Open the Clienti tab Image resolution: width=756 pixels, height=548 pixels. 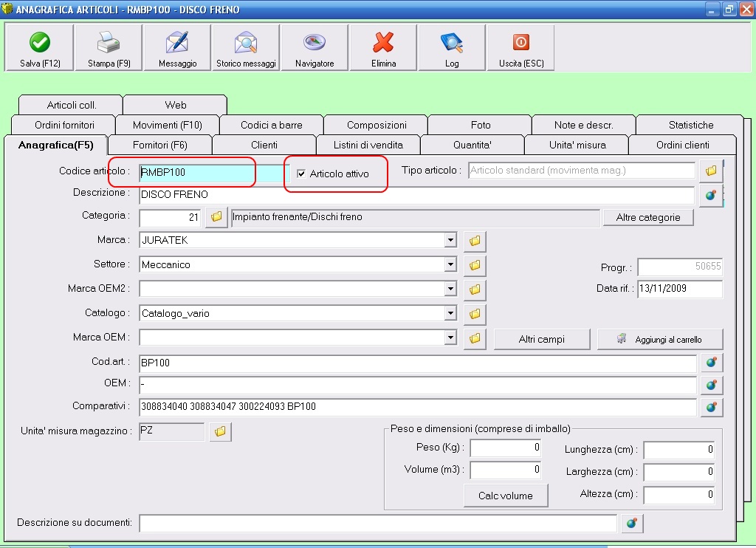[x=264, y=145]
